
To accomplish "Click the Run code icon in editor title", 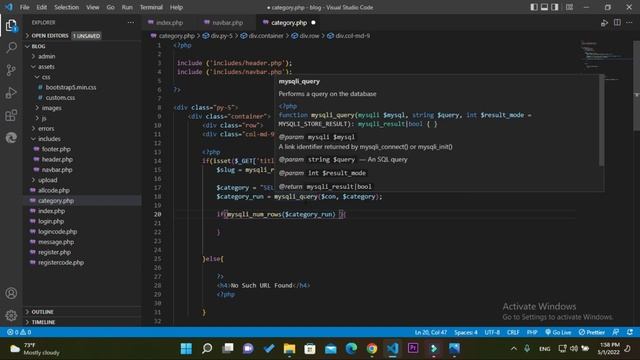I will [604, 23].
